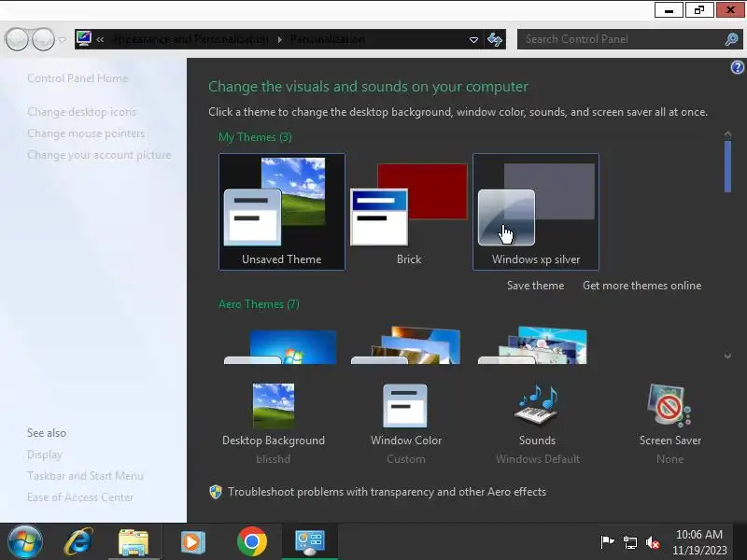This screenshot has height=560, width=747.
Task: Click the Back navigation button
Action: pyautogui.click(x=17, y=39)
